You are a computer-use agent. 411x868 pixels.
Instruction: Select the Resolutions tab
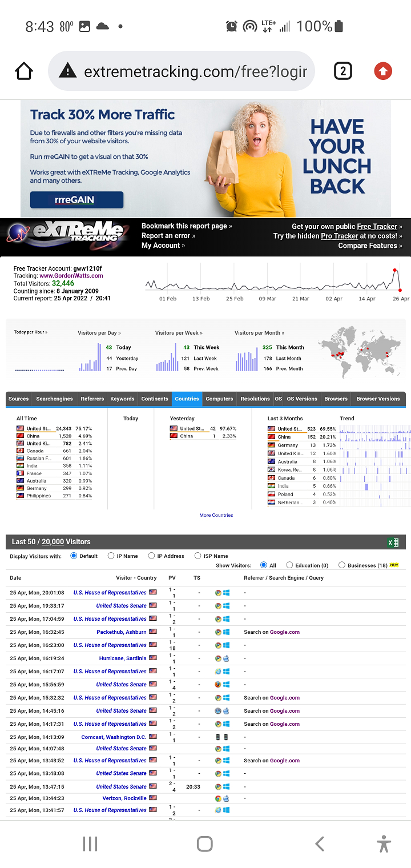coord(255,399)
